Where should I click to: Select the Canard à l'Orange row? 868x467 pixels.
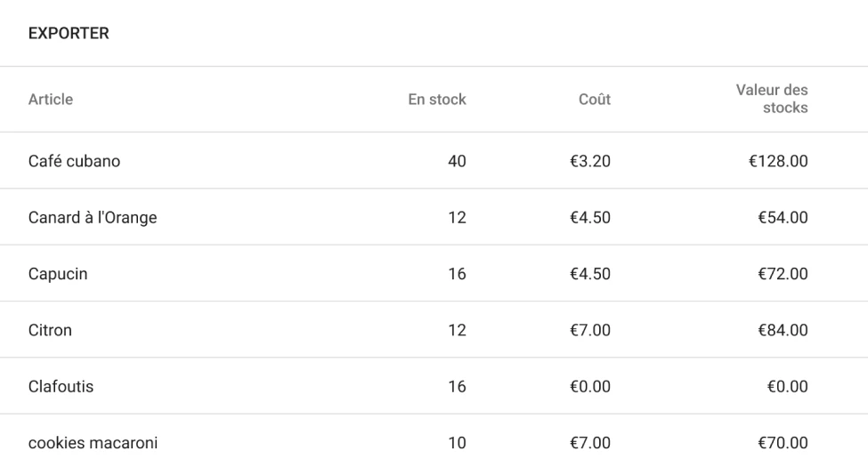93,217
